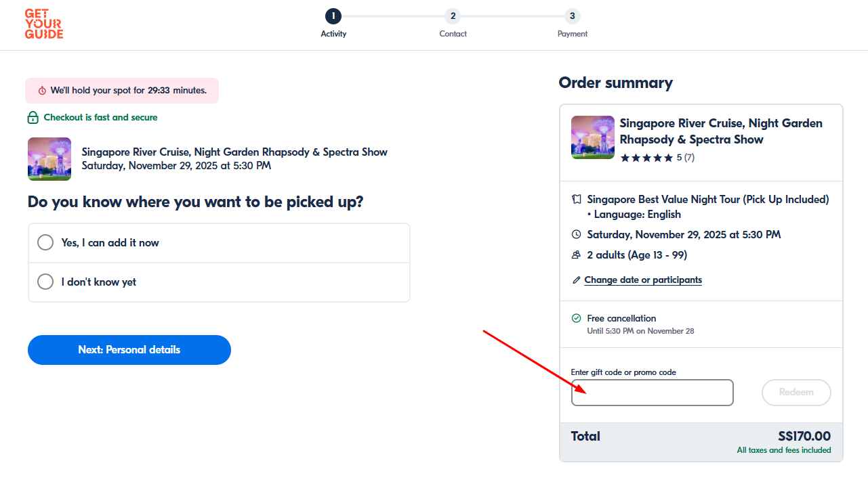
Task: Click the ticket icon beside Singapore Best Value Night Tour
Action: click(575, 199)
